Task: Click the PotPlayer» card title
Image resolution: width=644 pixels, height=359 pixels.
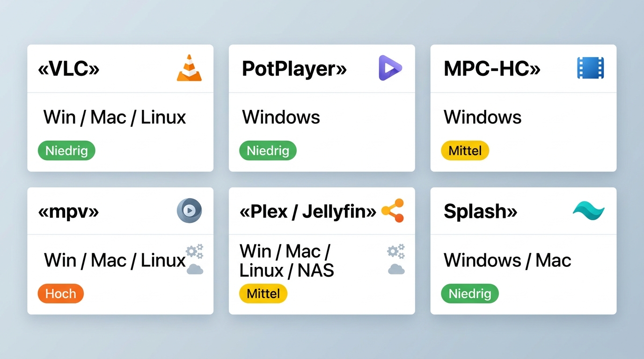Action: pos(294,69)
